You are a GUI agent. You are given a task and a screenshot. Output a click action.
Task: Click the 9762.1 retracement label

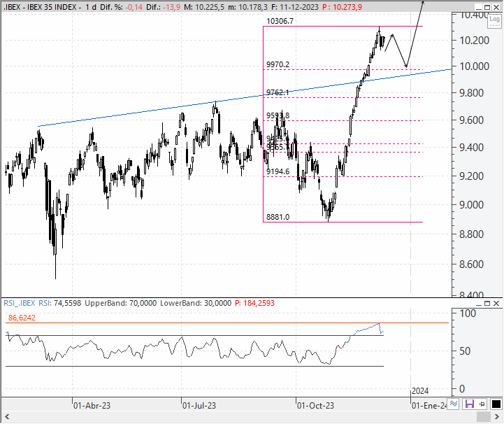pyautogui.click(x=278, y=92)
